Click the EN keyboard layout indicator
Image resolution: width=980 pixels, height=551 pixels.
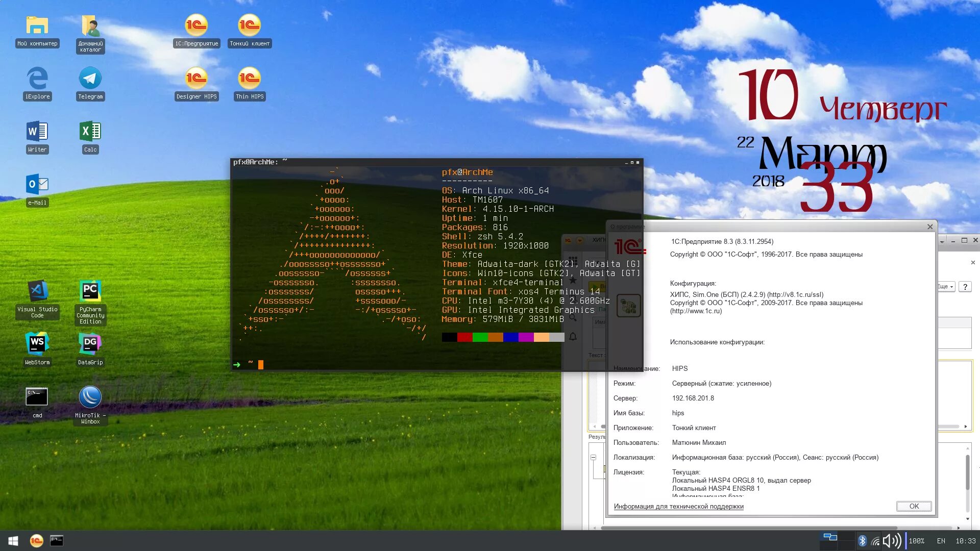click(941, 541)
